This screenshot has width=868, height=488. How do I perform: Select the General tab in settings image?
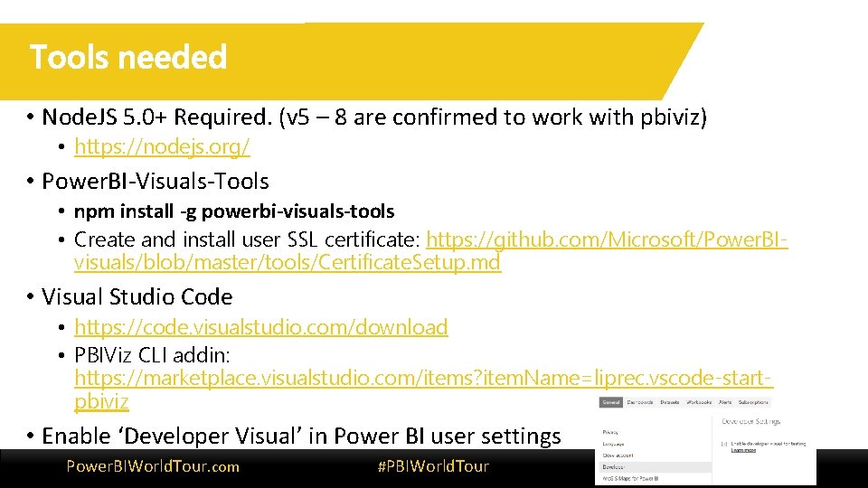(610, 402)
